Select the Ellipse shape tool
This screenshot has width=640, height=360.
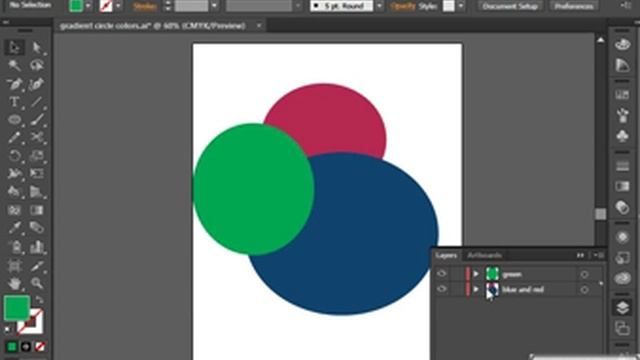[14, 120]
